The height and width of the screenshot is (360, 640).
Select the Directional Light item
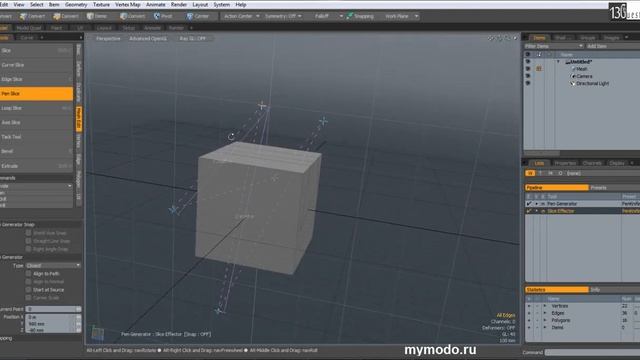(x=592, y=84)
